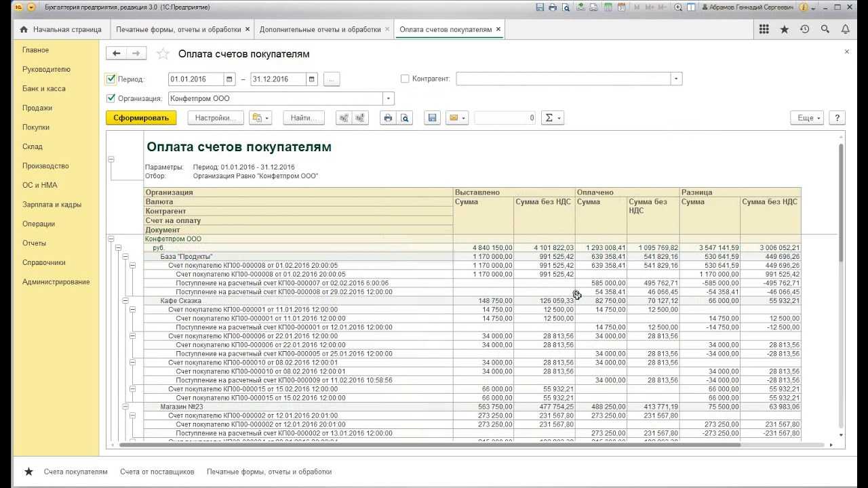
Task: Go back with the left arrow button
Action: coord(117,54)
